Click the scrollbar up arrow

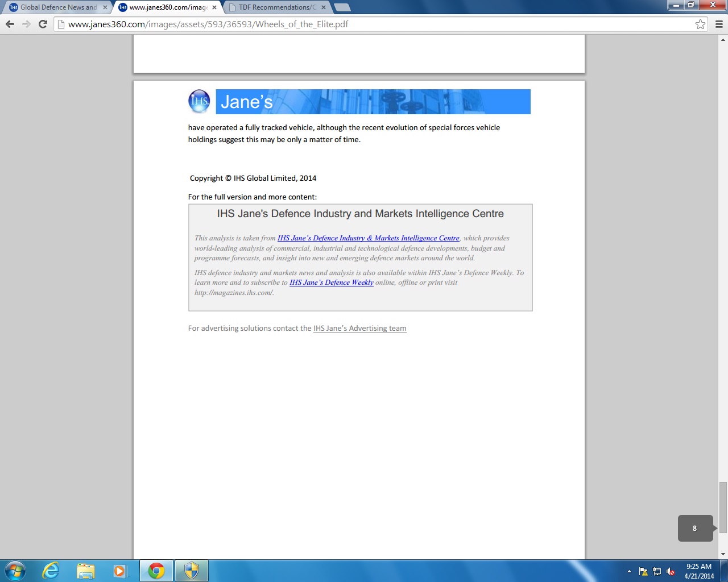click(x=723, y=39)
